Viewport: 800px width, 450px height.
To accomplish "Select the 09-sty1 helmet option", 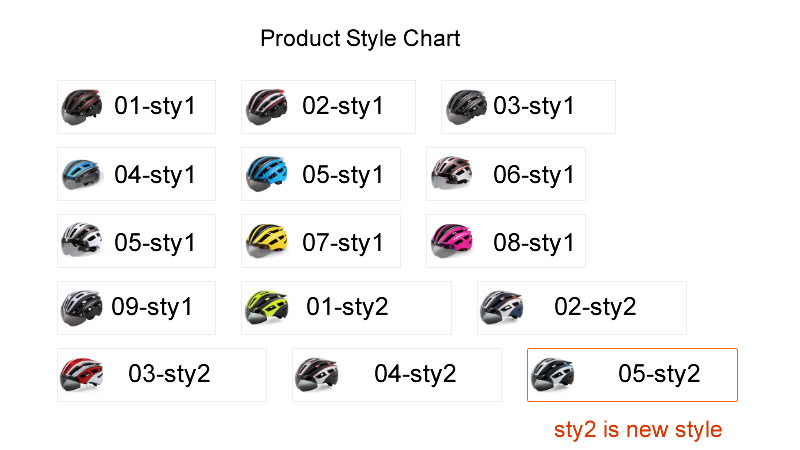I will [136, 308].
